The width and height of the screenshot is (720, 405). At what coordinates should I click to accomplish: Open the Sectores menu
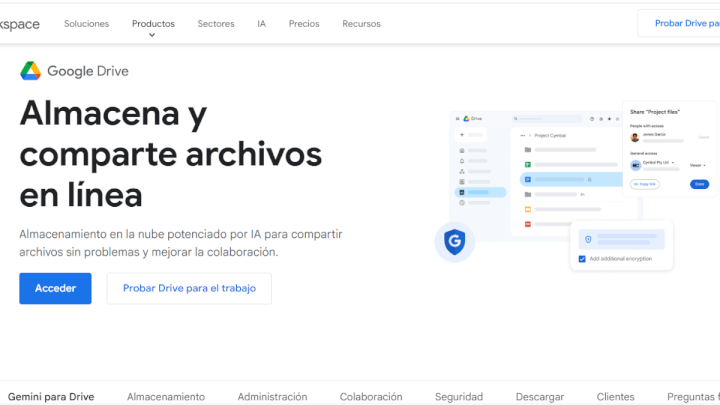216,24
